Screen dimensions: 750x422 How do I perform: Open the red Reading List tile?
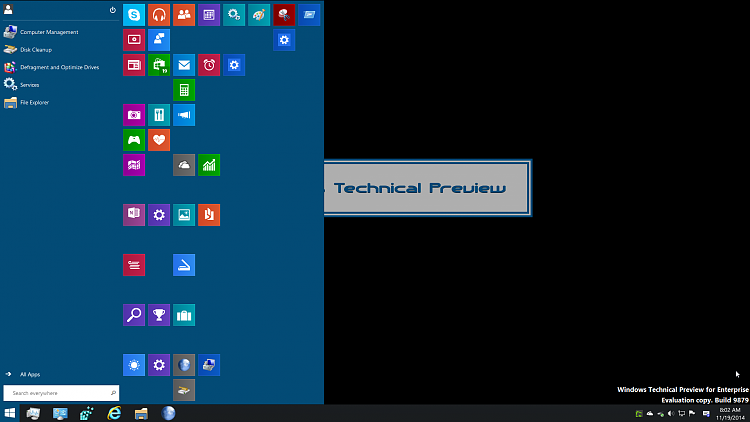[134, 265]
